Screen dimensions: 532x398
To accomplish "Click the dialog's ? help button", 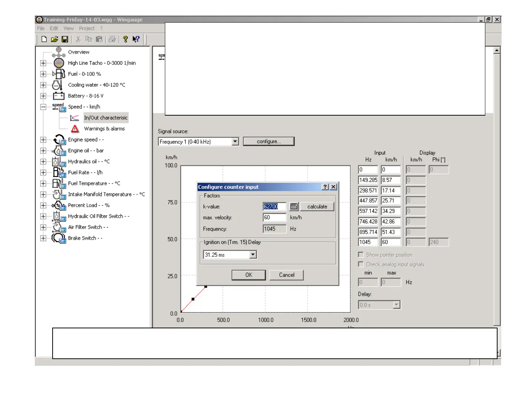I will (x=325, y=187).
